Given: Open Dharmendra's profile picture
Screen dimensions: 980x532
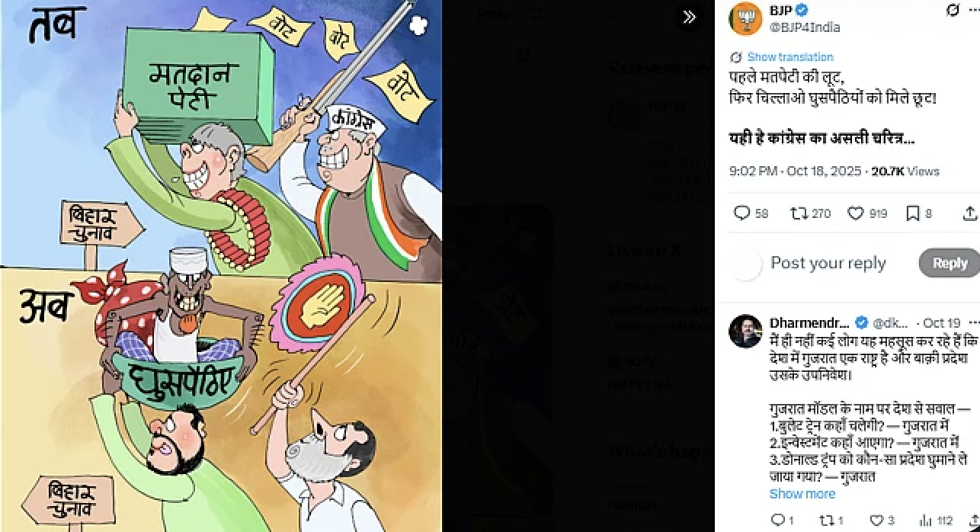Looking at the screenshot, I should click(x=745, y=331).
